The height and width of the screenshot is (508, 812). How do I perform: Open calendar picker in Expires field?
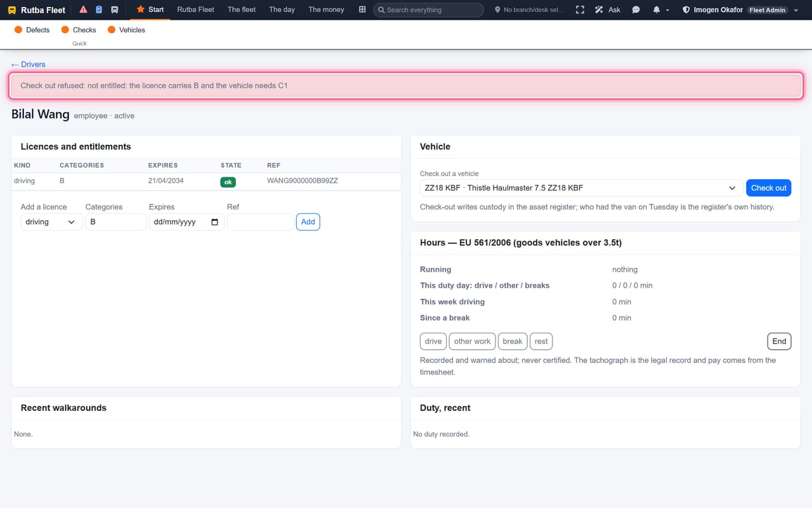coord(214,222)
